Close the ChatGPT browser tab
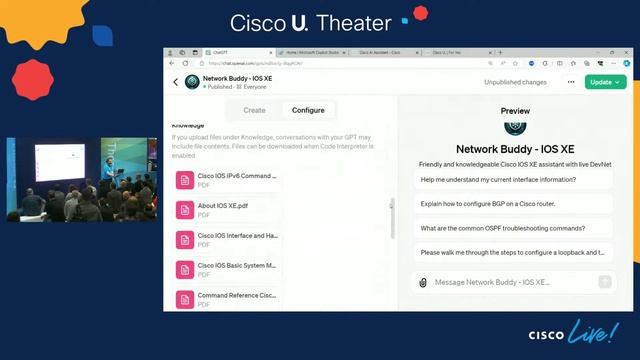Image resolution: width=640 pixels, height=360 pixels. [x=270, y=53]
